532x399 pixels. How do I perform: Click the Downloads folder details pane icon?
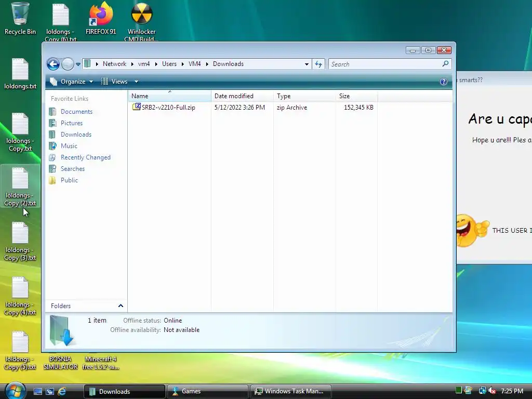click(x=61, y=331)
